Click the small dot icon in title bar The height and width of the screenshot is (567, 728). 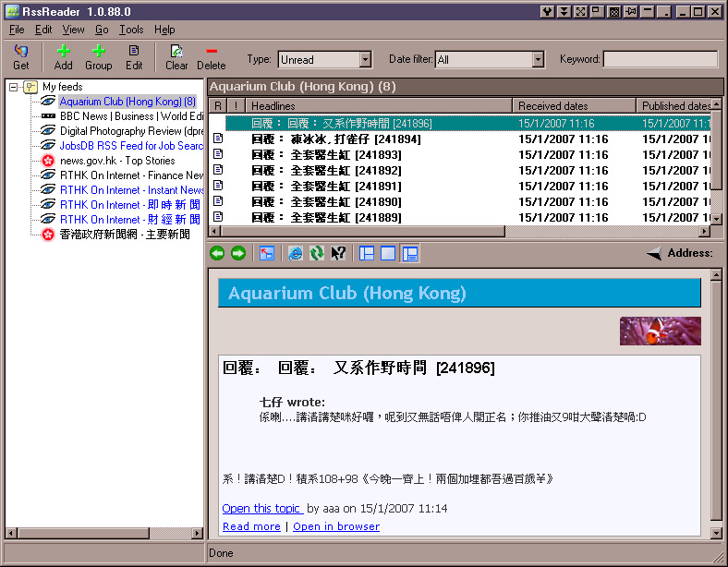[x=664, y=11]
